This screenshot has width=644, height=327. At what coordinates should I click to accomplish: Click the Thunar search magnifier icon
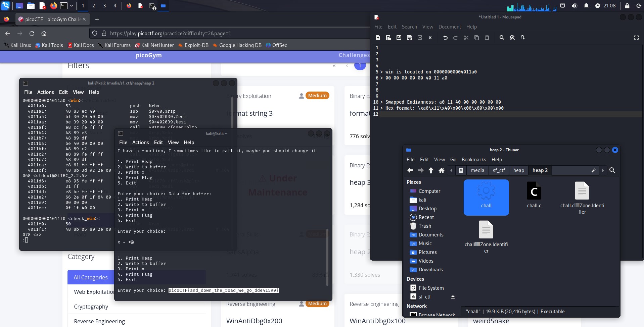pos(612,170)
